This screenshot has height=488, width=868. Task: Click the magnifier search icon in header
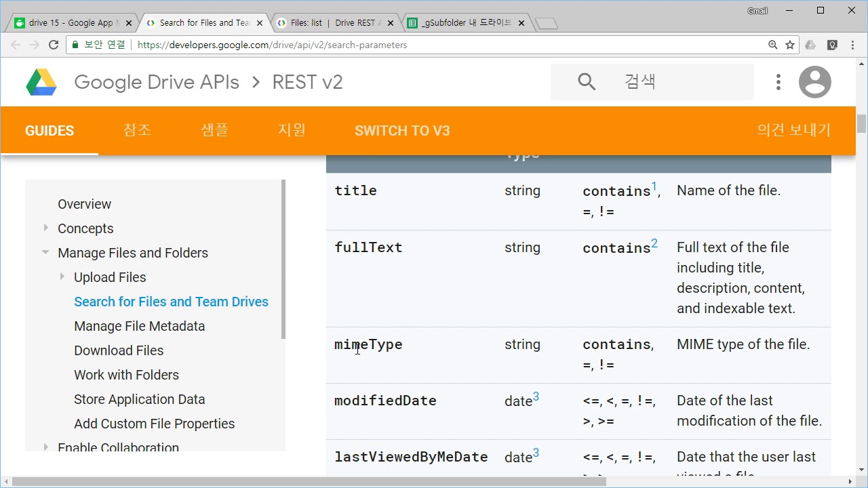tap(587, 82)
